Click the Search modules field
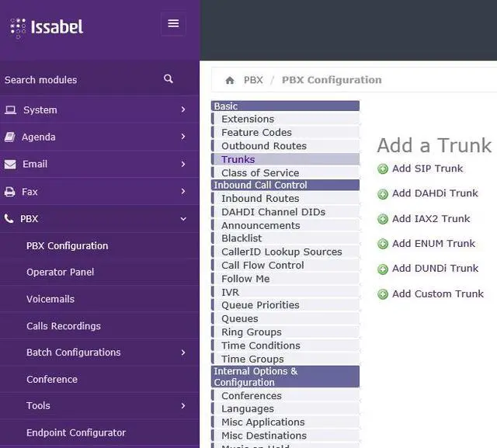The height and width of the screenshot is (448, 497). [x=82, y=79]
